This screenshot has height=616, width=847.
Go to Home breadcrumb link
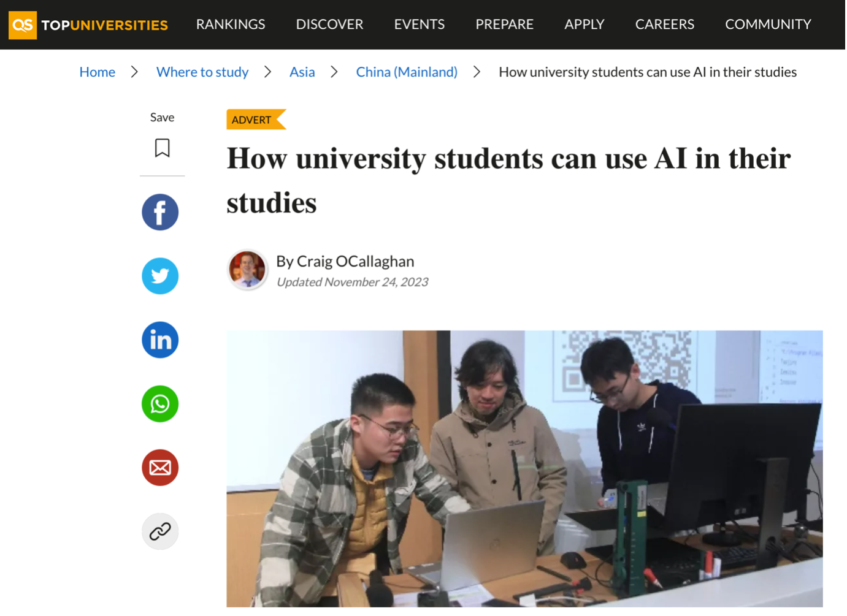pos(98,72)
